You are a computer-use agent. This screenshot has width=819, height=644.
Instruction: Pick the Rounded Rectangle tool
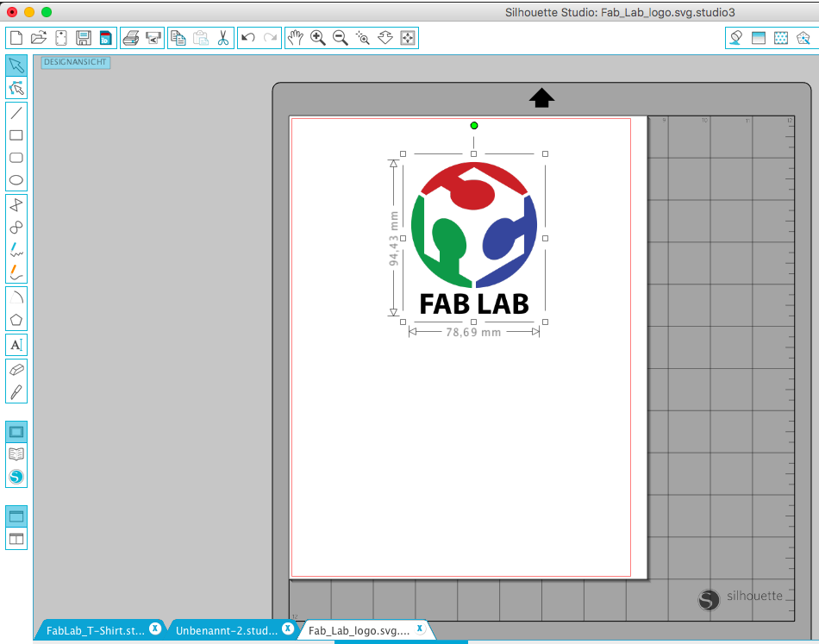point(16,158)
